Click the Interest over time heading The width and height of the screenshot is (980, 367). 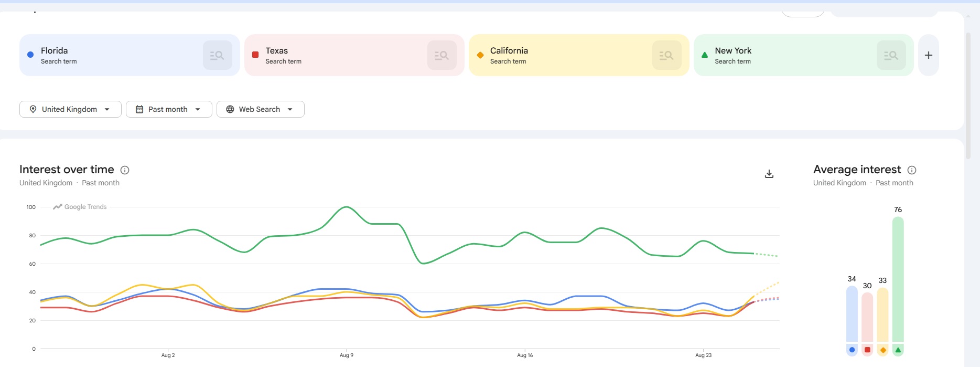click(67, 170)
